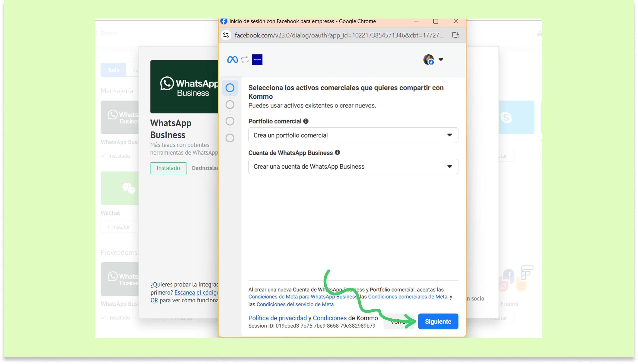Click the Instalado button for WhatsApp Business
The width and height of the screenshot is (638, 364).
(168, 168)
